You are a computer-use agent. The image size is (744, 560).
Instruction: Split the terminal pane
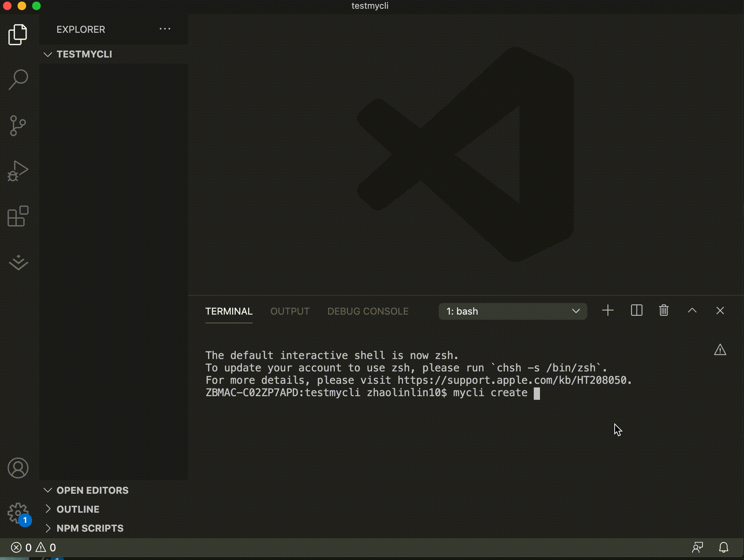pos(637,311)
